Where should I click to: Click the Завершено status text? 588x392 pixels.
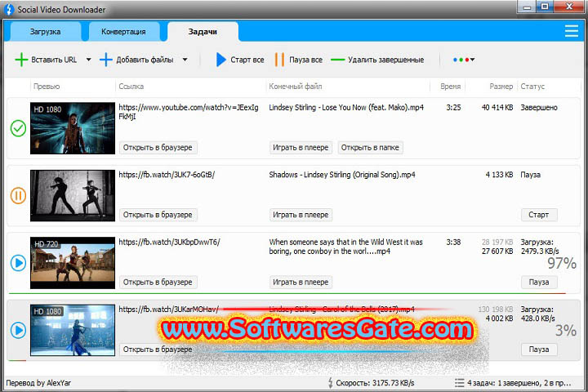pyautogui.click(x=539, y=108)
